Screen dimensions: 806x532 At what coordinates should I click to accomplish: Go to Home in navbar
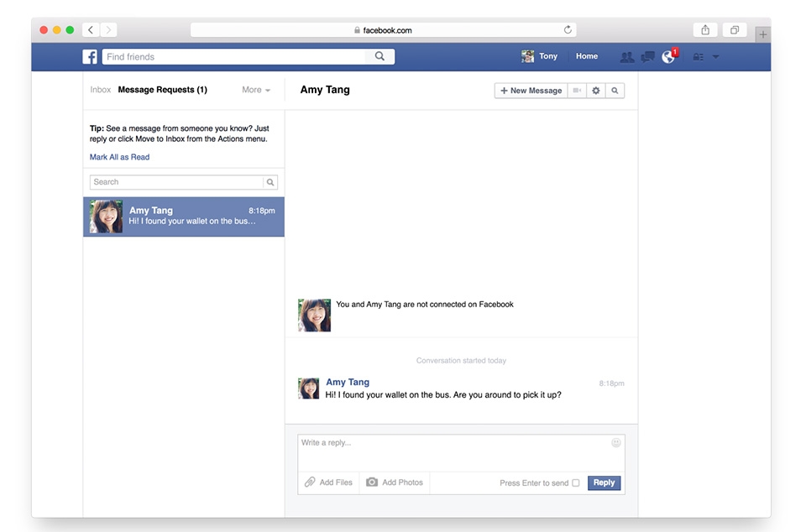click(587, 56)
